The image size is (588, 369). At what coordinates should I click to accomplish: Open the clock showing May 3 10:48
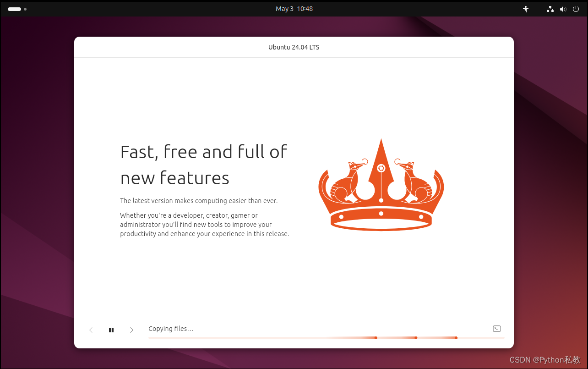click(294, 9)
